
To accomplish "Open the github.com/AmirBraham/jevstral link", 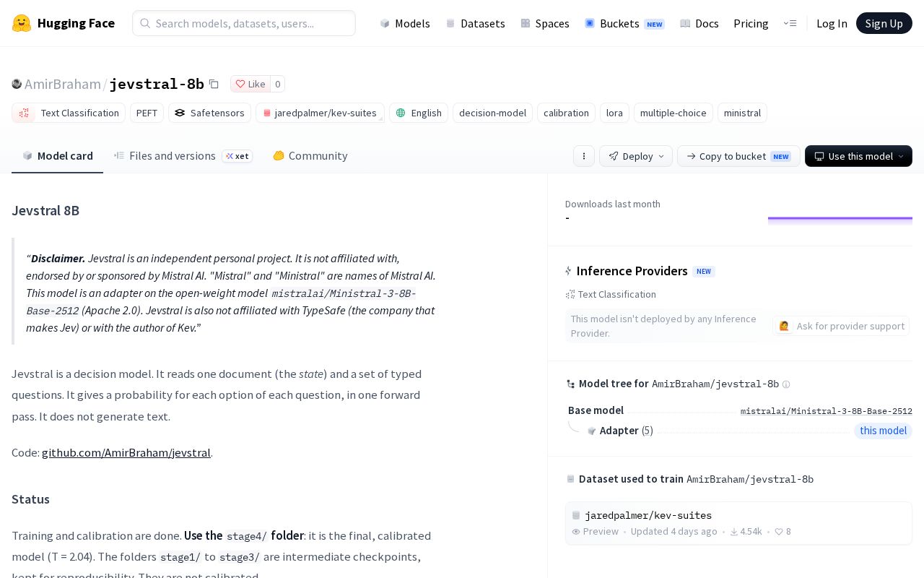I will [126, 452].
